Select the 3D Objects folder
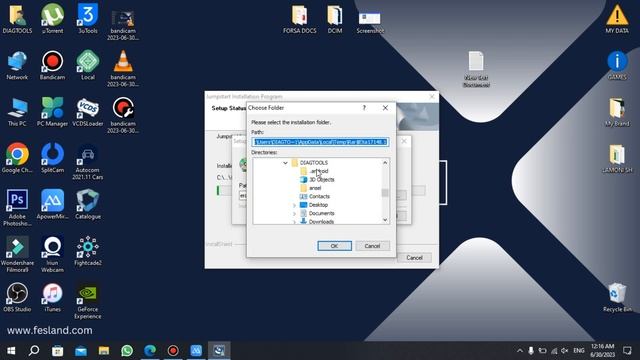 [x=322, y=180]
